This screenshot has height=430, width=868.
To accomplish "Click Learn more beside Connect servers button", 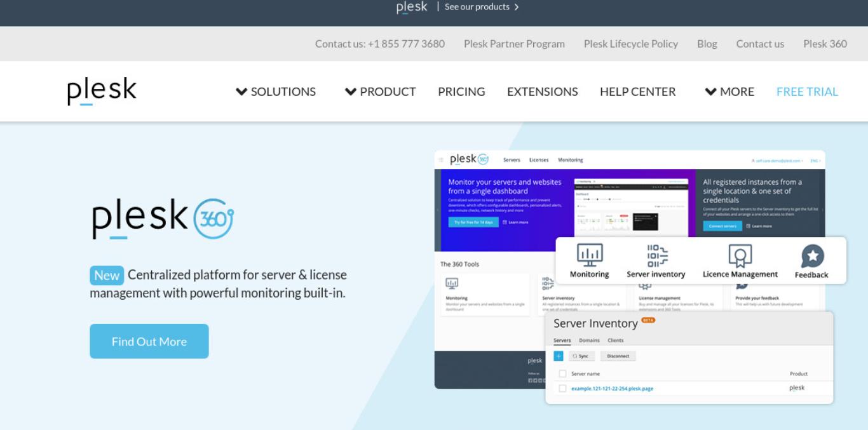I will (759, 226).
